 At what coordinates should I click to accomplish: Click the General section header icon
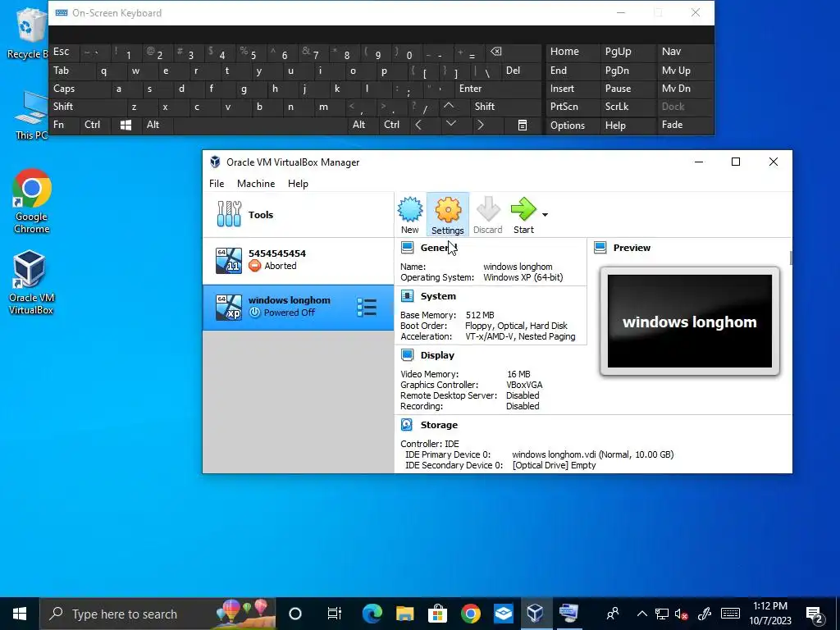point(407,248)
